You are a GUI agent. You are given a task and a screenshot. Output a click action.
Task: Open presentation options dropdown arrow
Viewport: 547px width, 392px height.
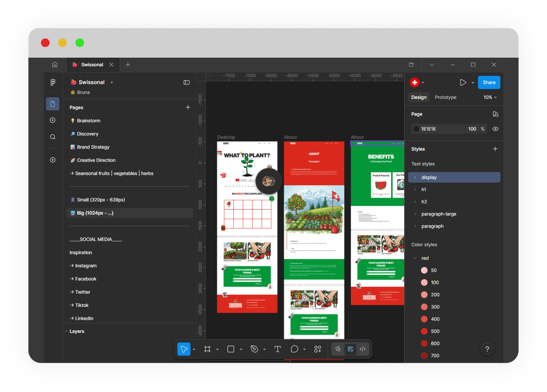tap(473, 83)
